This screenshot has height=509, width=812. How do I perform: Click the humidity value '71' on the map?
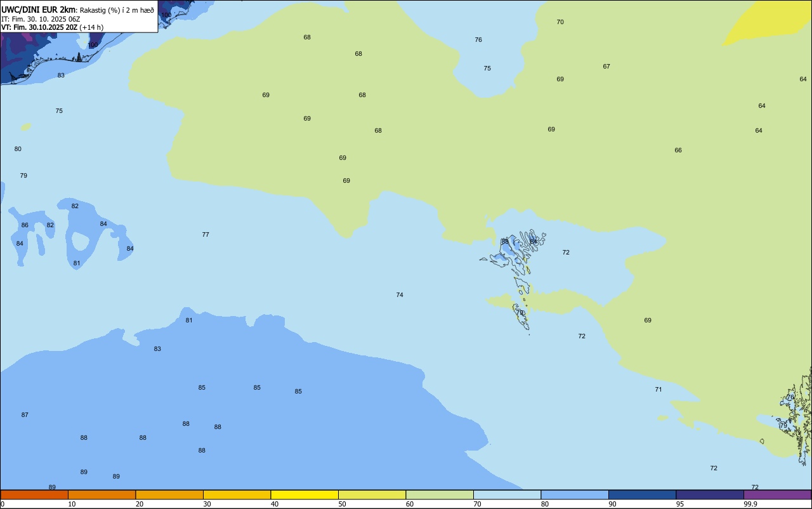point(658,389)
